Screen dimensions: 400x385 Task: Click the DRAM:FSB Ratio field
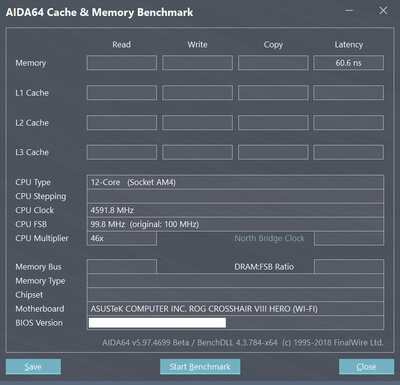[349, 267]
